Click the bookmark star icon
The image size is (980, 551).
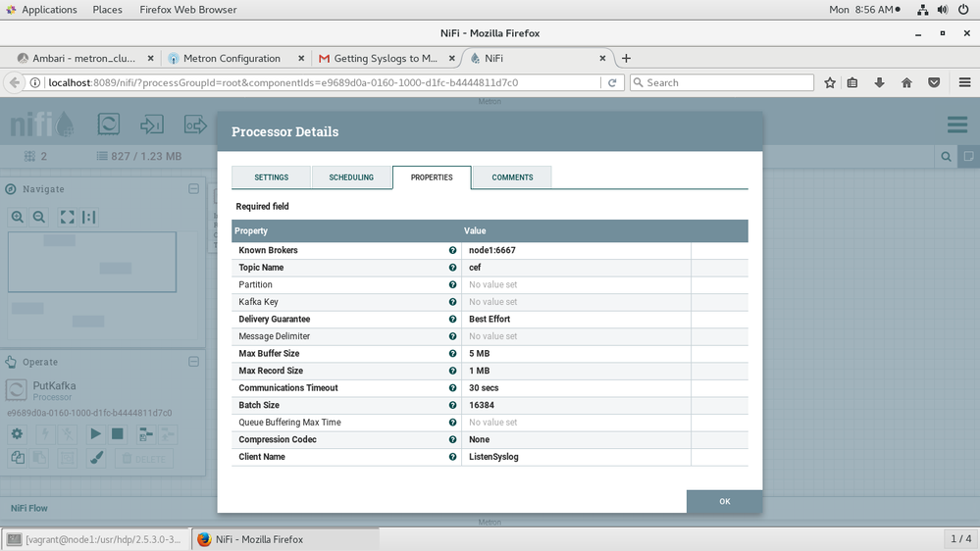[x=829, y=82]
